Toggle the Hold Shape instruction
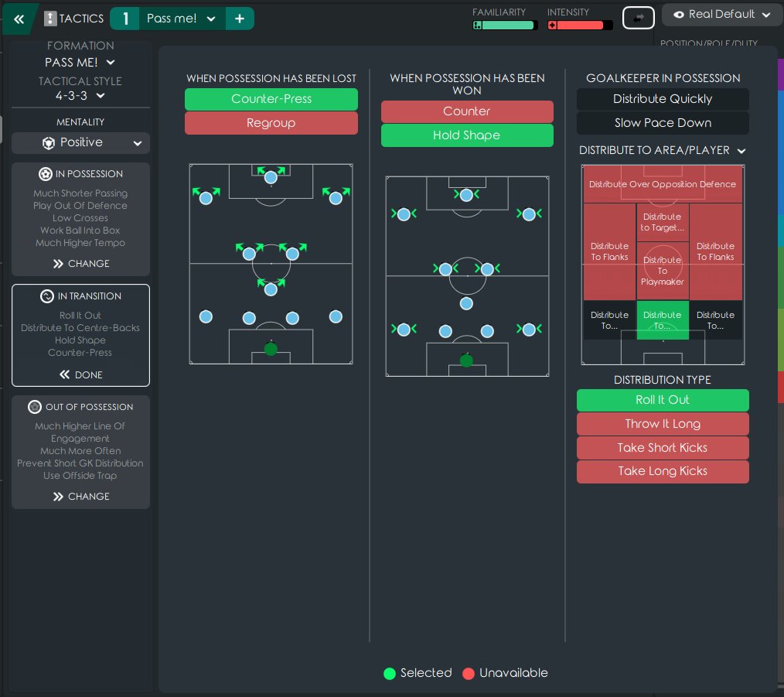This screenshot has width=784, height=697. [x=467, y=135]
